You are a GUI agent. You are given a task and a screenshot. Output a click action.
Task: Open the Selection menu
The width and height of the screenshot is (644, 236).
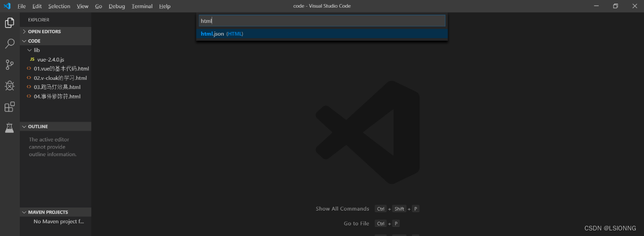pyautogui.click(x=59, y=6)
